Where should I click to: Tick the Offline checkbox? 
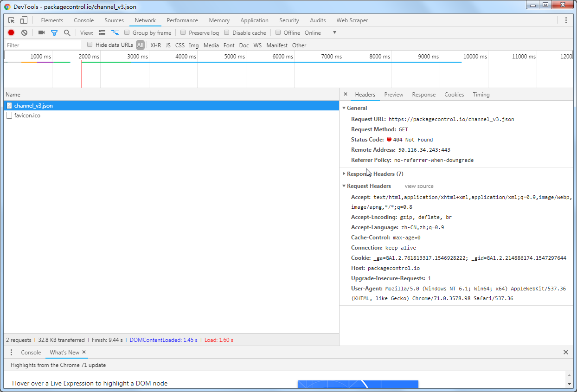[278, 32]
